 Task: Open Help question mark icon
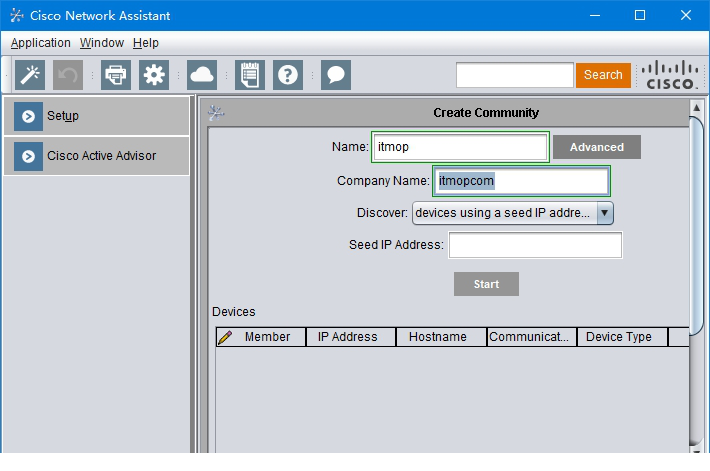(x=288, y=75)
